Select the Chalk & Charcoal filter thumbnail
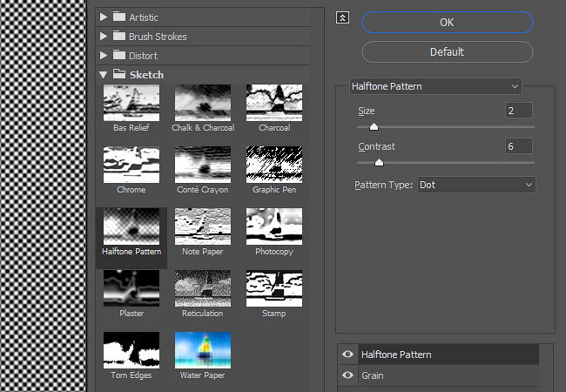 pyautogui.click(x=203, y=103)
